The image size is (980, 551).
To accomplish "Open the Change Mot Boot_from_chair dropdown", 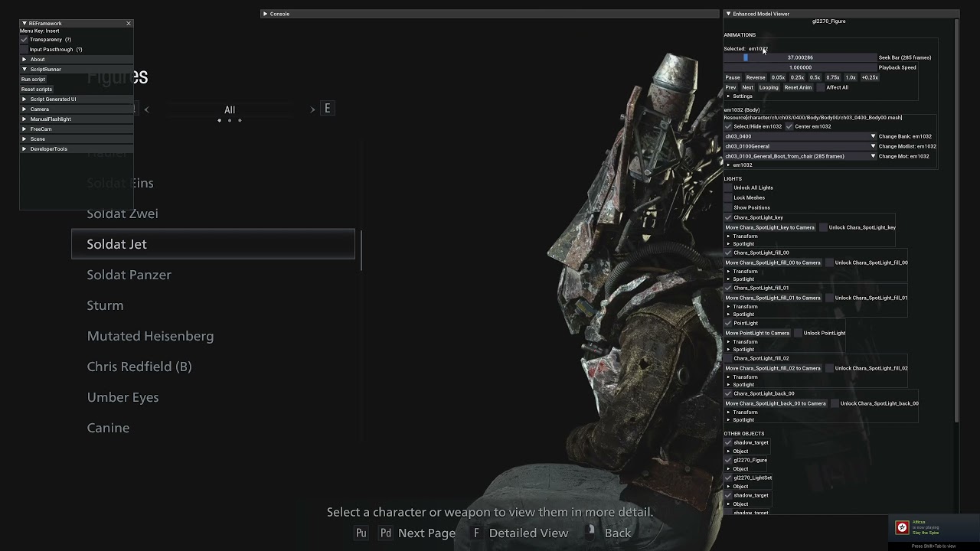I will click(x=800, y=156).
